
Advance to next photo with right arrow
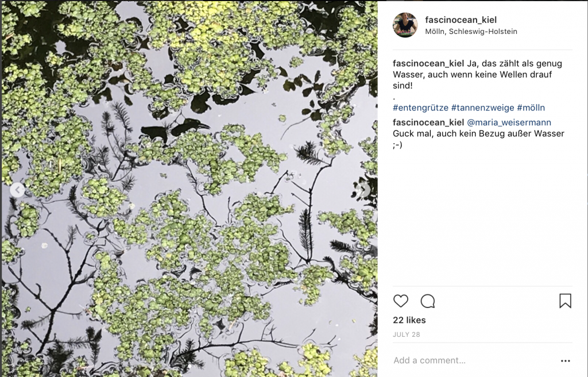tap(363, 190)
